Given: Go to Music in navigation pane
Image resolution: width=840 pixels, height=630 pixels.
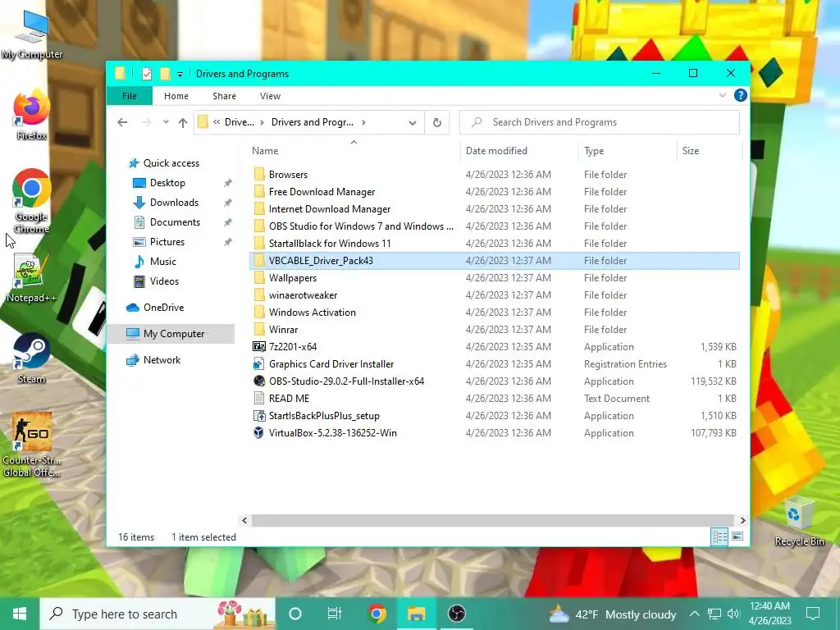Looking at the screenshot, I should point(163,262).
